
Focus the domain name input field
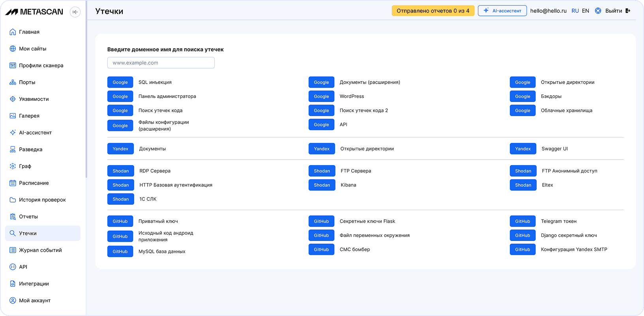pyautogui.click(x=161, y=63)
